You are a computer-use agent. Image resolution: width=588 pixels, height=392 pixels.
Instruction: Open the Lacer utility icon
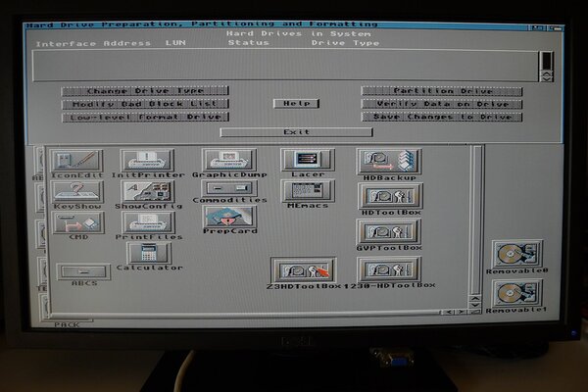point(307,160)
